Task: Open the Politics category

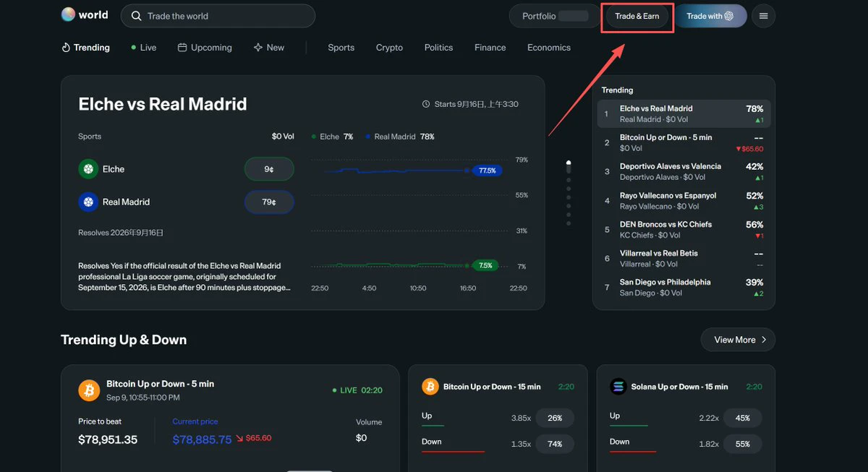Action: (438, 48)
